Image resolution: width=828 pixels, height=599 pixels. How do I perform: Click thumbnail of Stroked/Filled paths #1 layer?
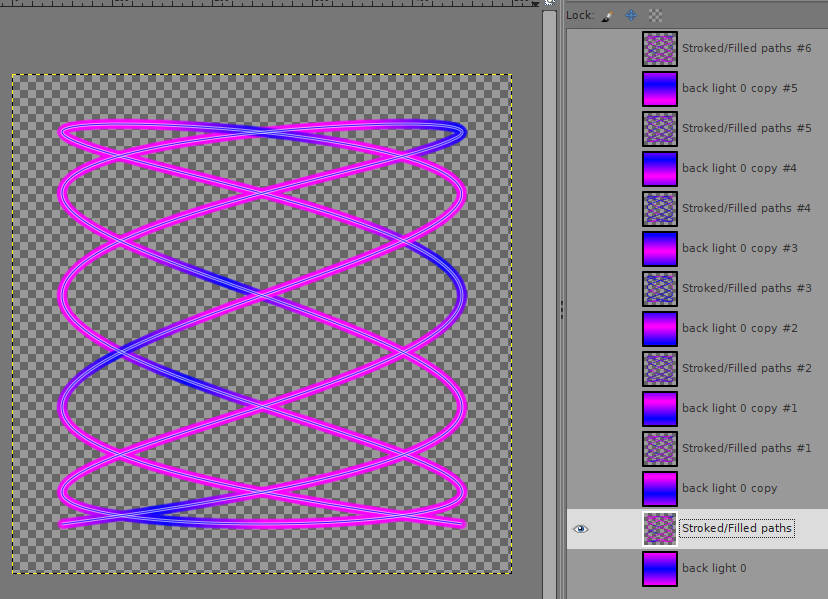[x=660, y=448]
